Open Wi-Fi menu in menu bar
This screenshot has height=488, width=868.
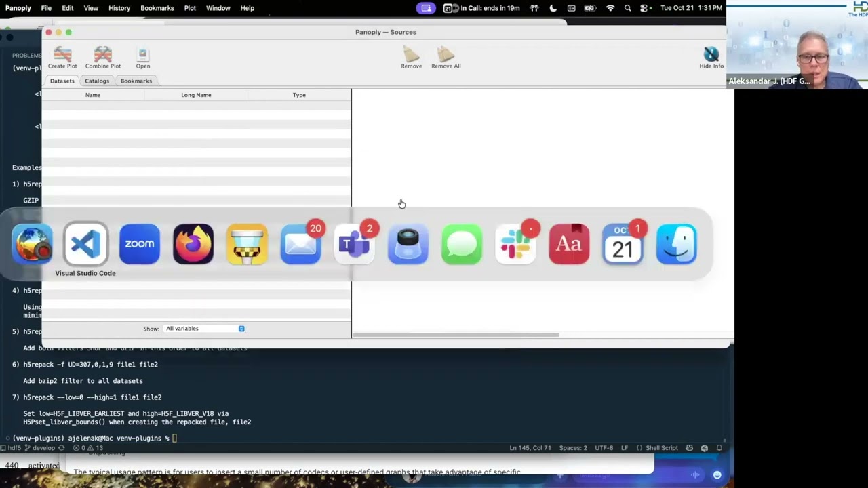(610, 8)
